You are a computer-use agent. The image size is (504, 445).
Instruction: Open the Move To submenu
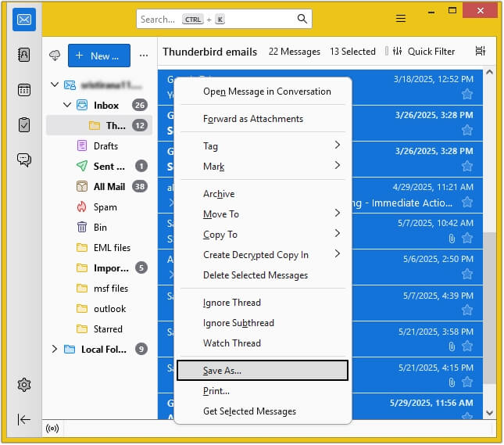[x=263, y=214]
